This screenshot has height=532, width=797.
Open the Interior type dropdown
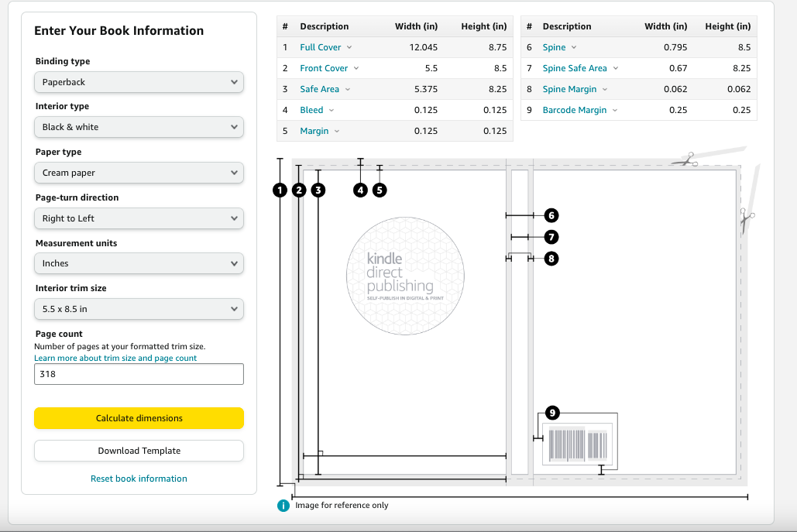pyautogui.click(x=139, y=127)
